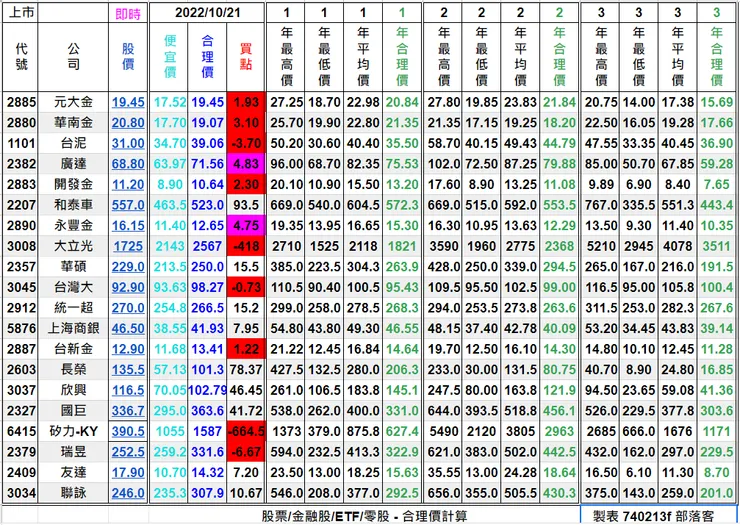Select 合理價 value 102.79 for 欣興
This screenshot has width=740, height=525.
(x=208, y=390)
